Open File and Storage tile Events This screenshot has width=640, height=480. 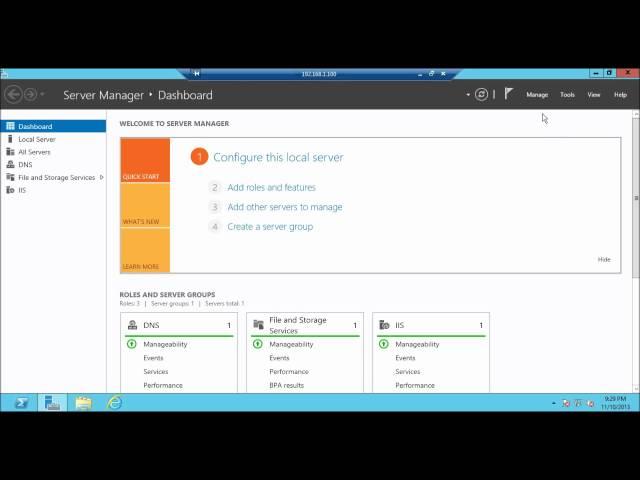280,358
